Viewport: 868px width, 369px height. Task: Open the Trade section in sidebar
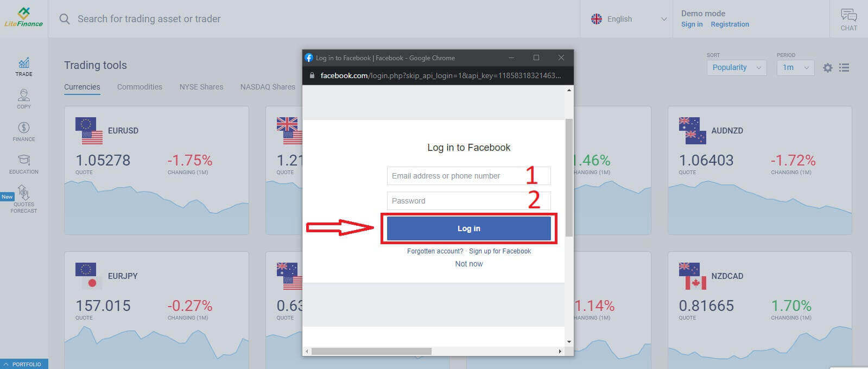(24, 67)
